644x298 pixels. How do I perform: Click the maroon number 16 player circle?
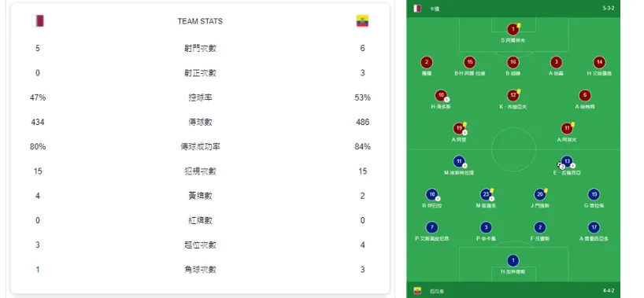coord(513,62)
